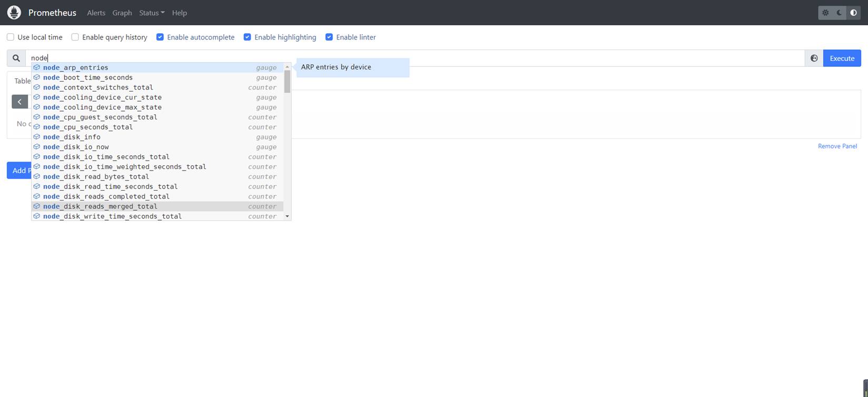Select node_cooling_device_max_state suggestion
This screenshot has height=397, width=868.
[157, 107]
